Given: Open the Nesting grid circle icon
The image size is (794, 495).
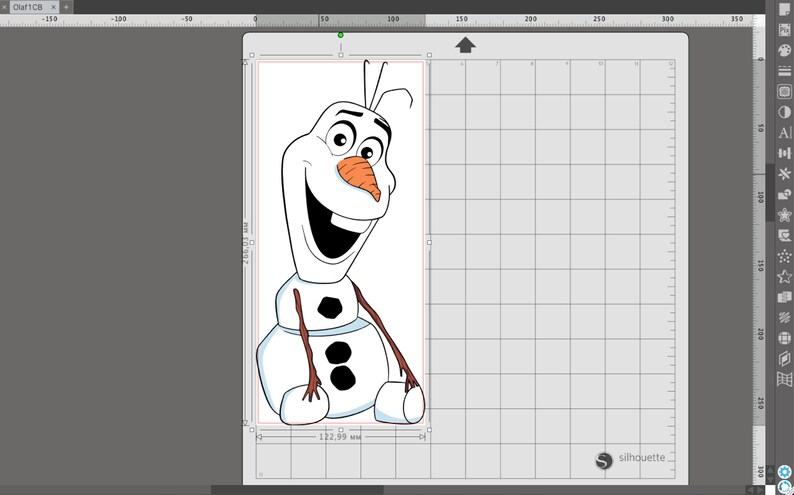Looking at the screenshot, I should click(784, 338).
